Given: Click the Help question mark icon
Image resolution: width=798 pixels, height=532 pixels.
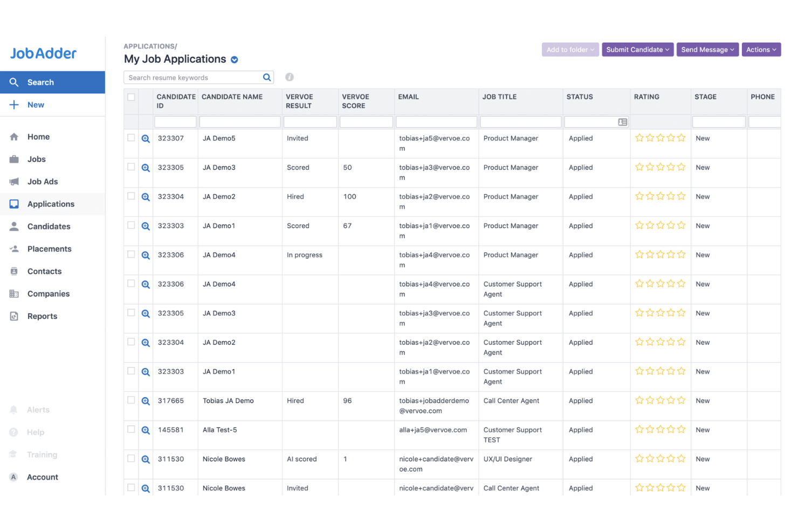Looking at the screenshot, I should 14,432.
